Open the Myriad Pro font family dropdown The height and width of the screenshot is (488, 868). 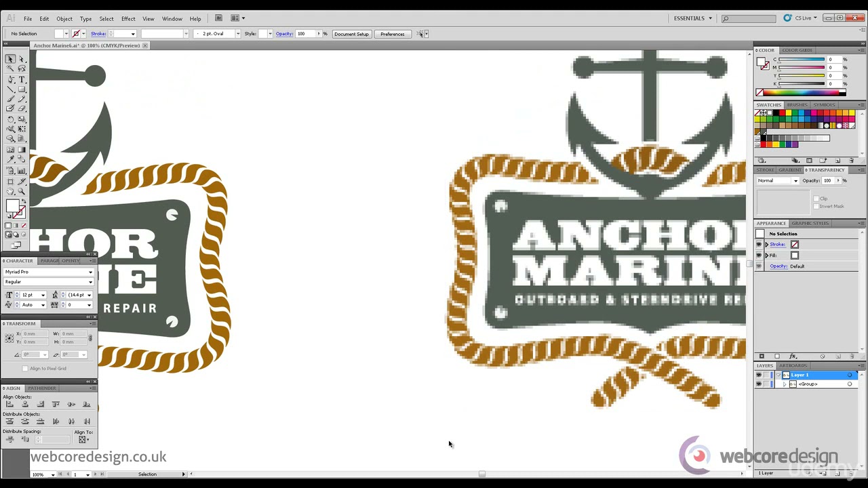90,272
